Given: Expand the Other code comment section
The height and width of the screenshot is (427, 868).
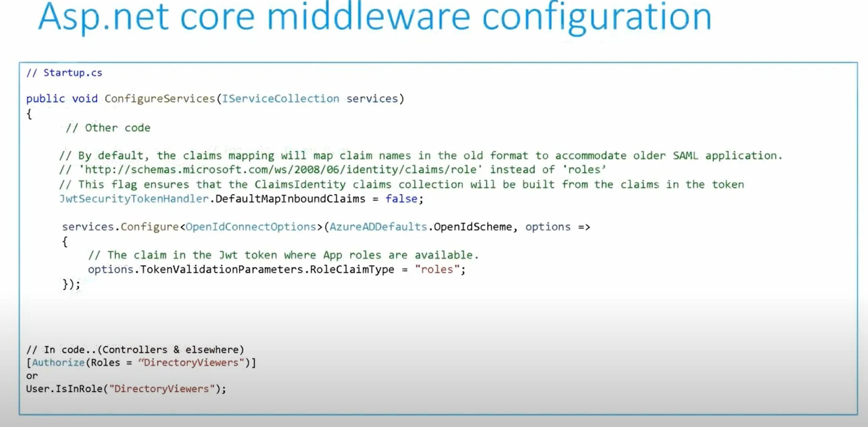Looking at the screenshot, I should tap(106, 127).
